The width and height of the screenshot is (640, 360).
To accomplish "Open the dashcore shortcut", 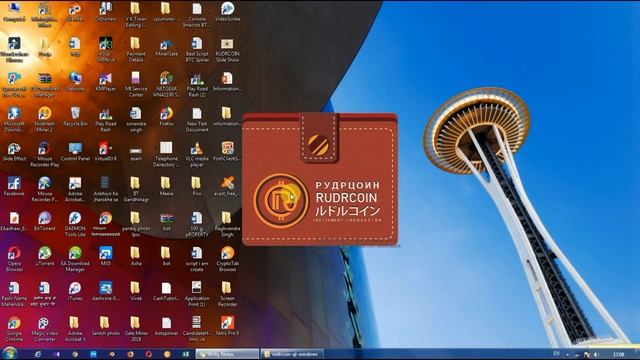I will (106, 291).
